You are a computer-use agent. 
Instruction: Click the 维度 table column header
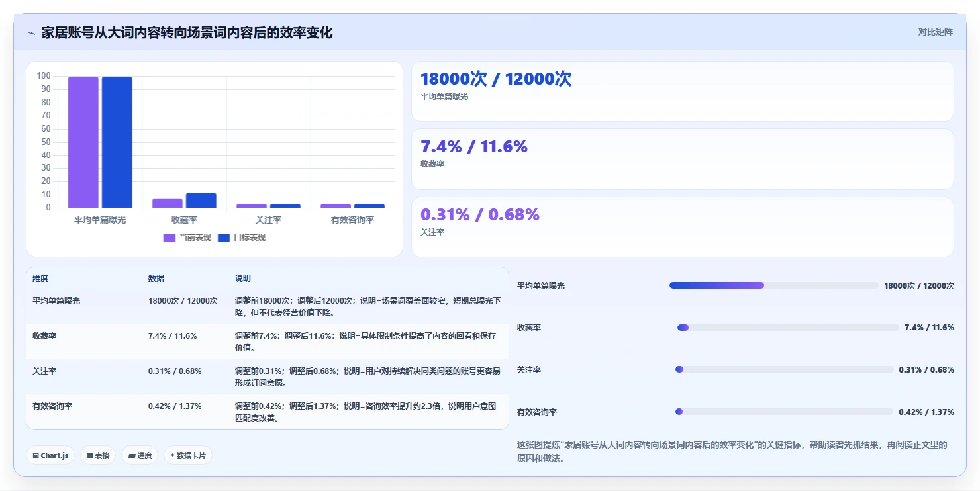(40, 279)
